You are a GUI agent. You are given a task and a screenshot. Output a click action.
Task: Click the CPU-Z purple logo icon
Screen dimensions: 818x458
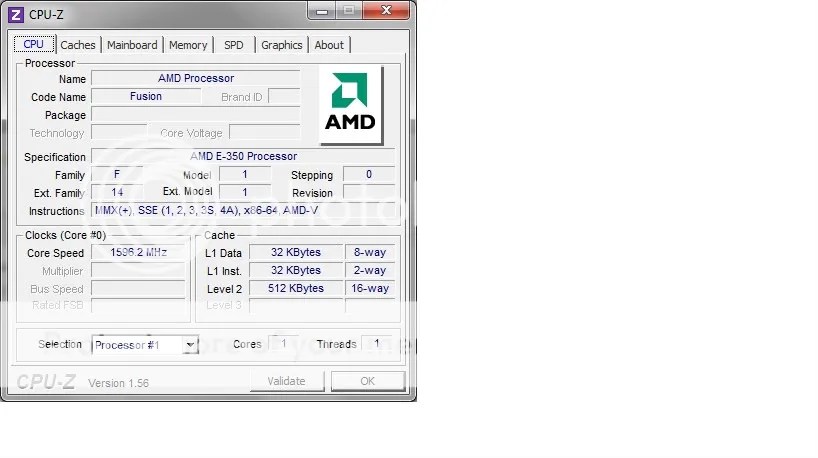tap(16, 15)
